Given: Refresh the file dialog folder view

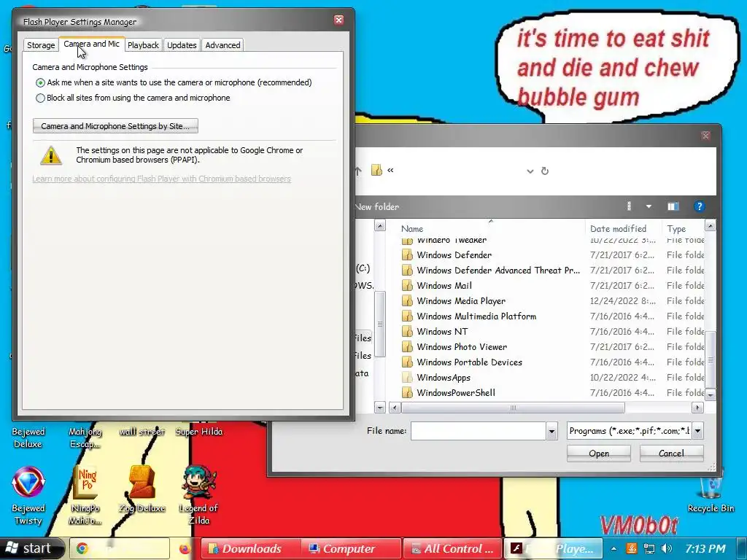Looking at the screenshot, I should [545, 171].
